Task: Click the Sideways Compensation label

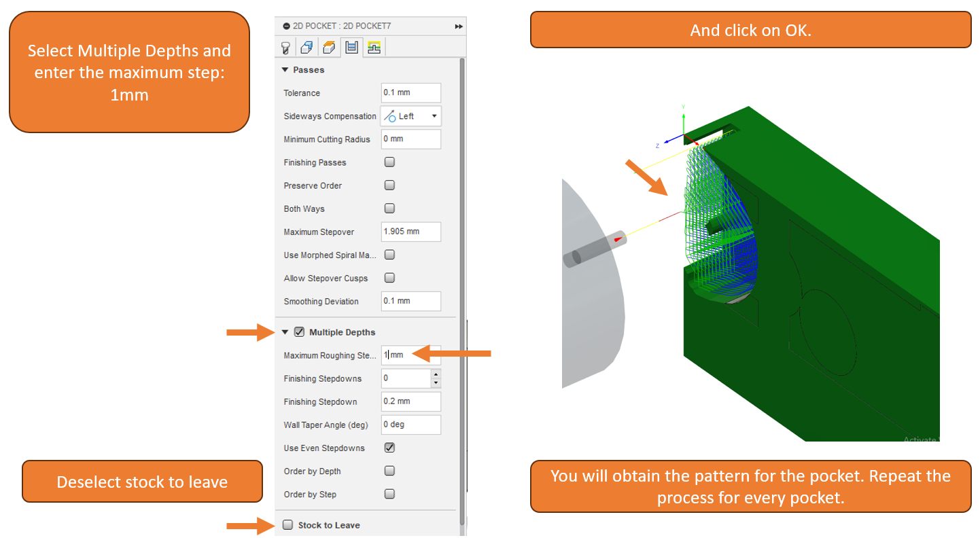Action: coord(330,116)
